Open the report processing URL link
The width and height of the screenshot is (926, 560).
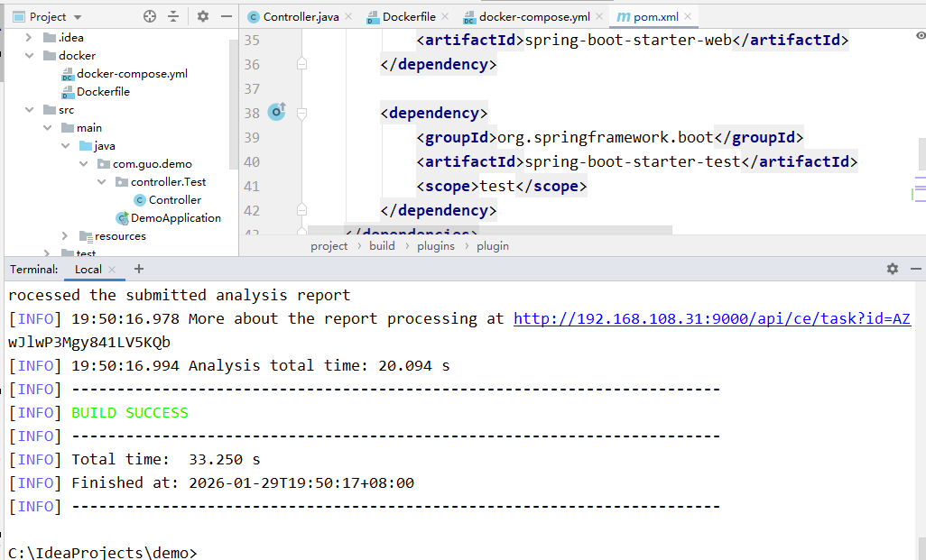pos(711,318)
